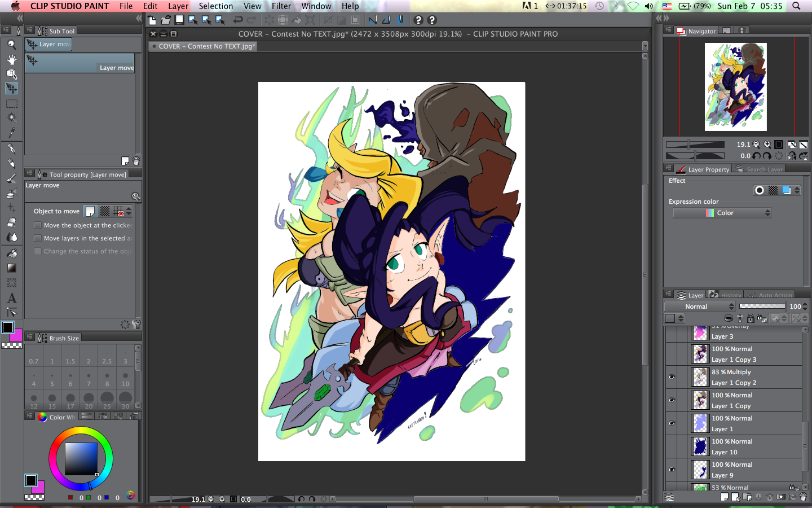Open the Normal blending mode dropdown
The height and width of the screenshot is (508, 812).
pos(700,306)
